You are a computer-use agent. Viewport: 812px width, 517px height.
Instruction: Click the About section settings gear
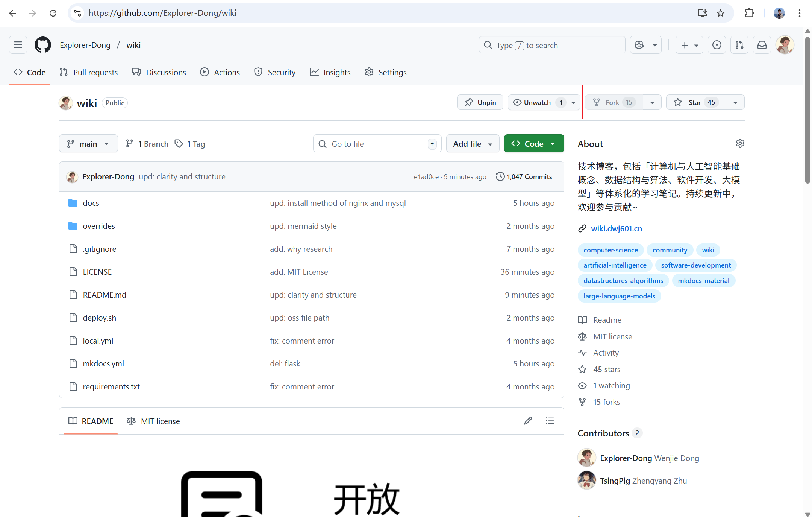tap(740, 144)
